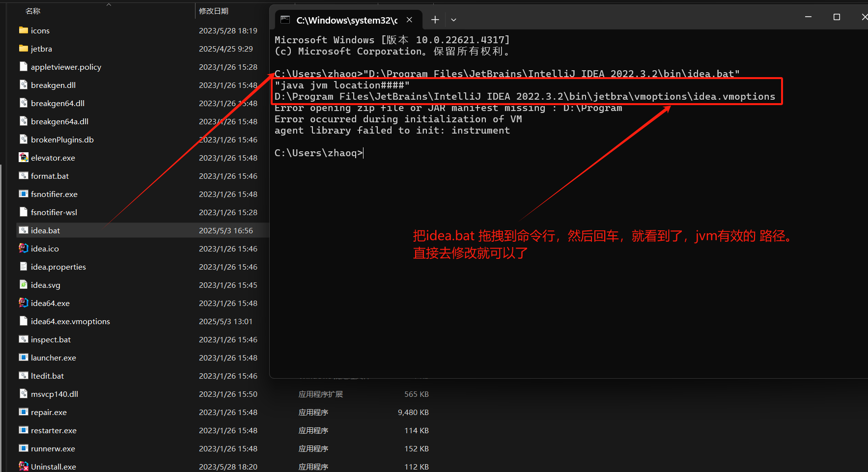Screen dimensions: 868x472
Task: Click the repair.exe application icon
Action: 23,412
